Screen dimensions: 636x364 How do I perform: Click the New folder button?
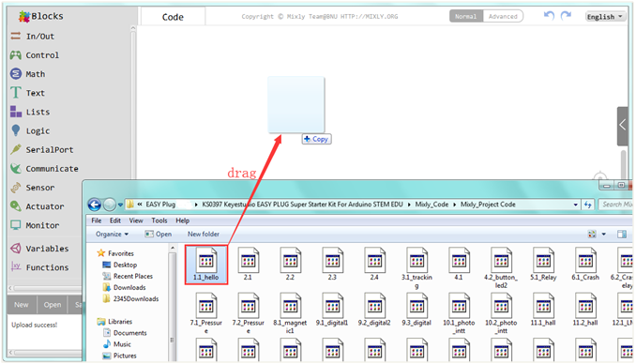204,235
